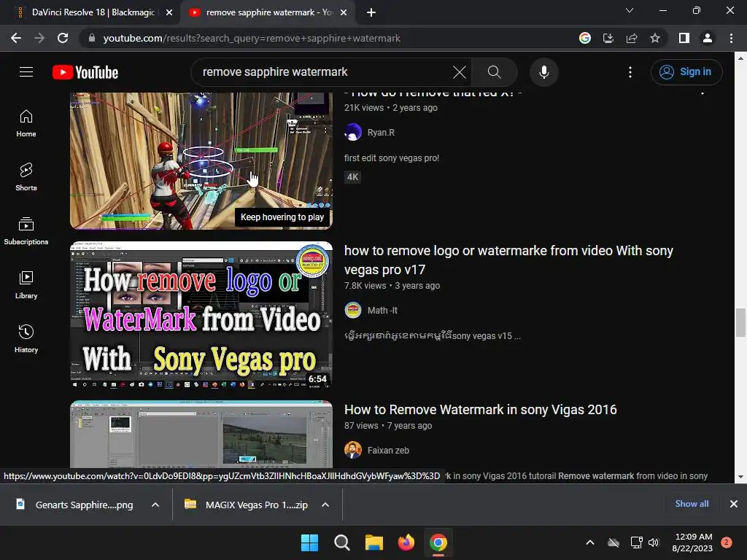Viewport: 747px width, 560px height.
Task: Open the Home sidebar item
Action: (x=26, y=123)
